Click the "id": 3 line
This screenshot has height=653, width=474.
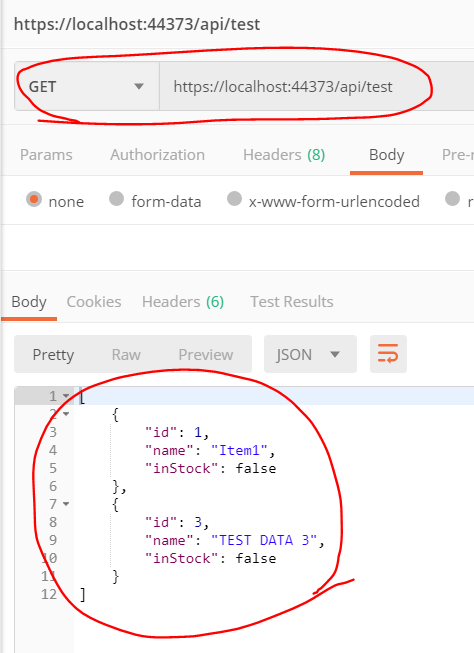pyautogui.click(x=177, y=522)
